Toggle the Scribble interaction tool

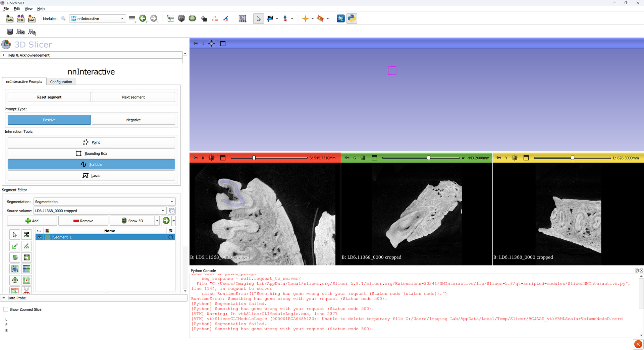click(91, 164)
